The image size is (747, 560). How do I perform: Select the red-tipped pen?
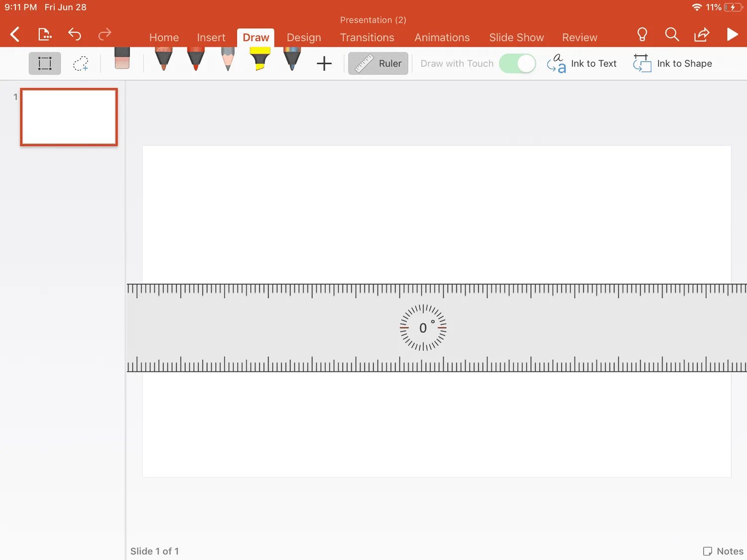coord(196,59)
